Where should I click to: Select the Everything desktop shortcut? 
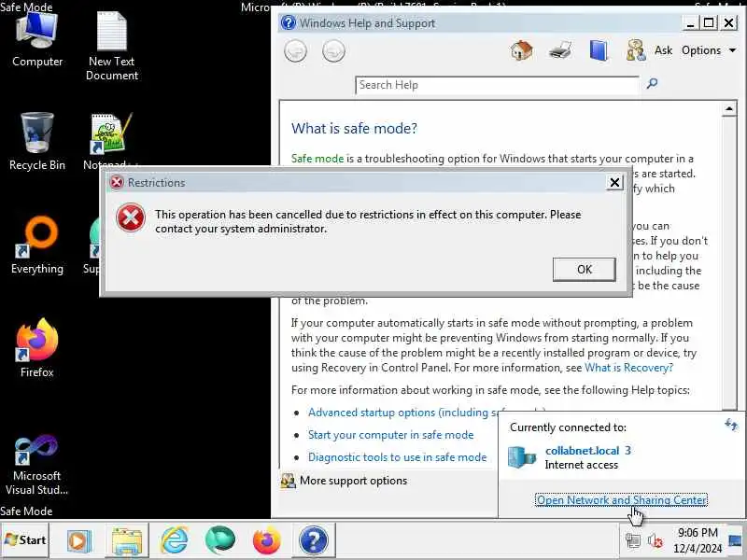(x=37, y=245)
